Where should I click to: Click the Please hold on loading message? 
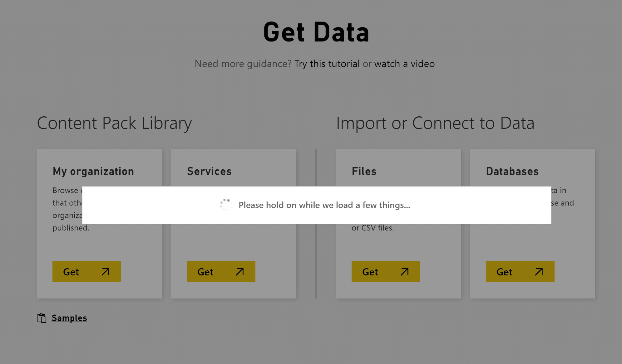[x=324, y=205]
